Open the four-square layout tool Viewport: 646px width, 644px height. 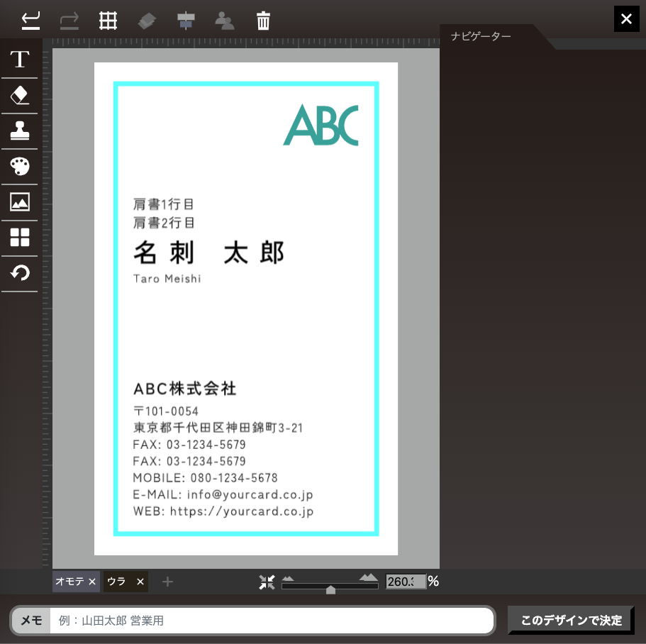(20, 238)
